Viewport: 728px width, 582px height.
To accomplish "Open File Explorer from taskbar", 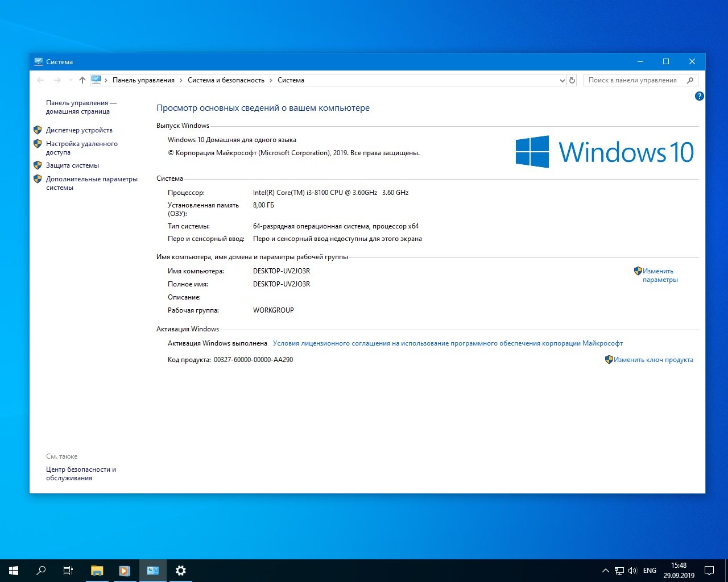I will 97,571.
